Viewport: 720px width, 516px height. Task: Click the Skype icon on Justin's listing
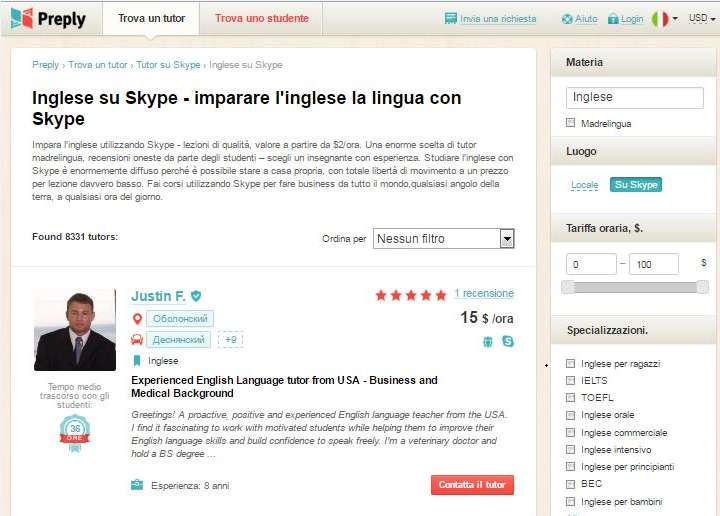coord(508,342)
